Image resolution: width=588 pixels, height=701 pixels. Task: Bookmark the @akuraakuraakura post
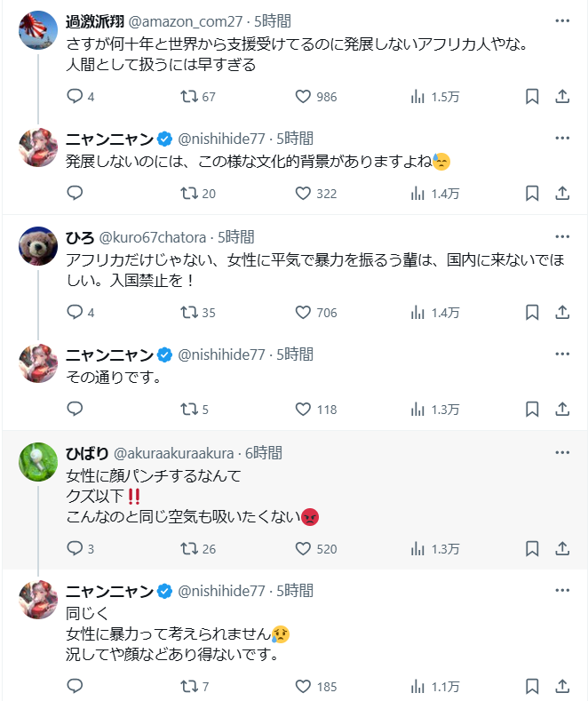click(532, 548)
